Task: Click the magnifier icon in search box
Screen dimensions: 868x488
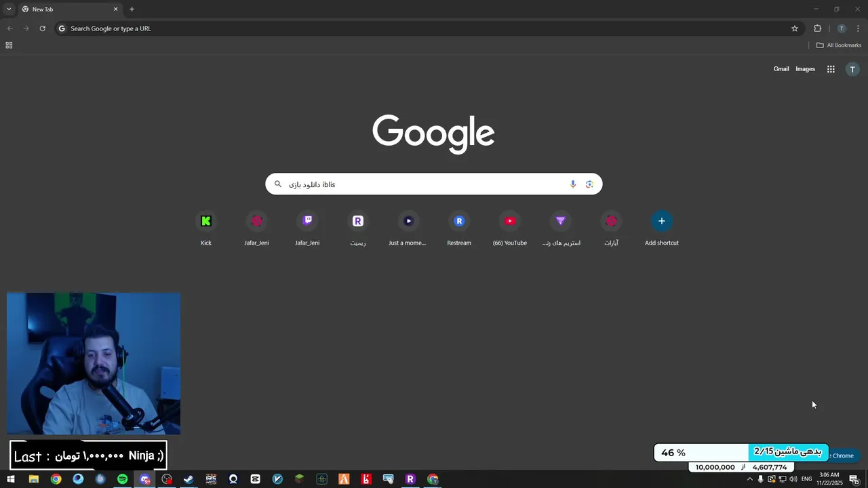Action: pos(277,184)
